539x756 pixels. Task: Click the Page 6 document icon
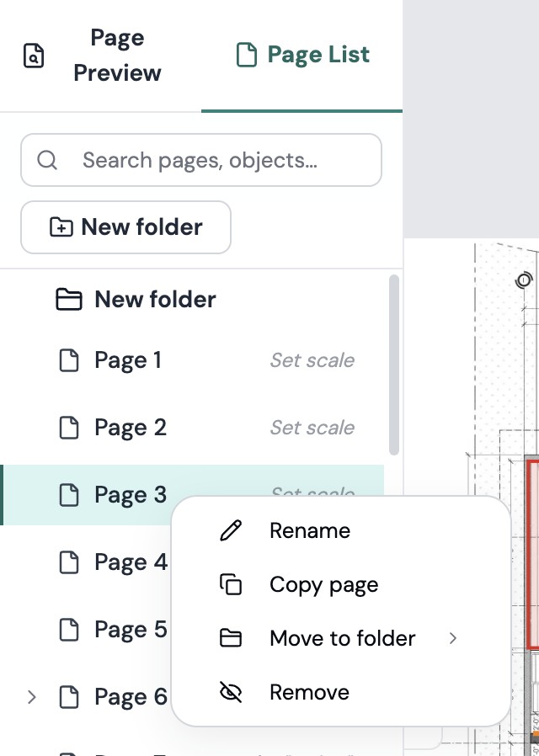point(69,697)
